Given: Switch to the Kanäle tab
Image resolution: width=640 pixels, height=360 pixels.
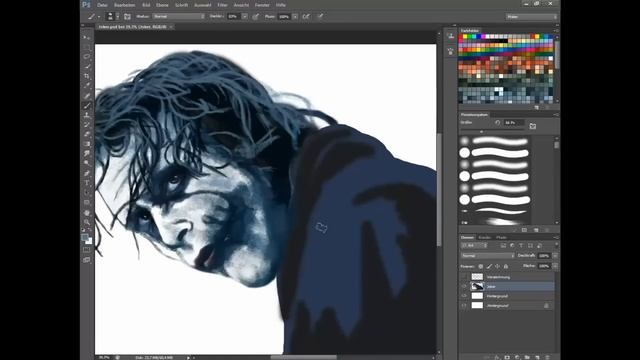Looking at the screenshot, I should 484,237.
